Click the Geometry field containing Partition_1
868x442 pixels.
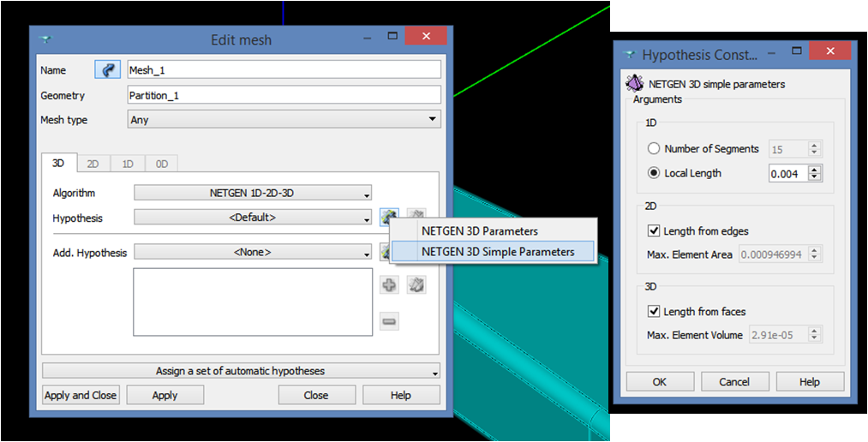(x=284, y=95)
